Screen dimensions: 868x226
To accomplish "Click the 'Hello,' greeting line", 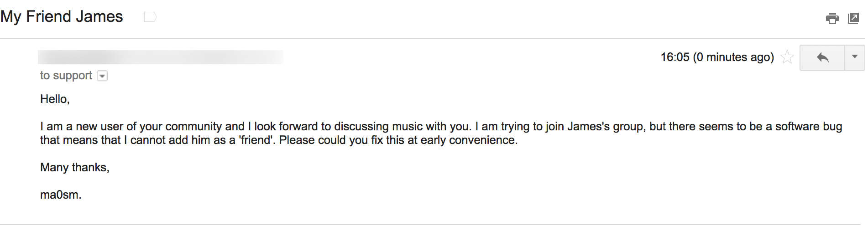I will 55,99.
